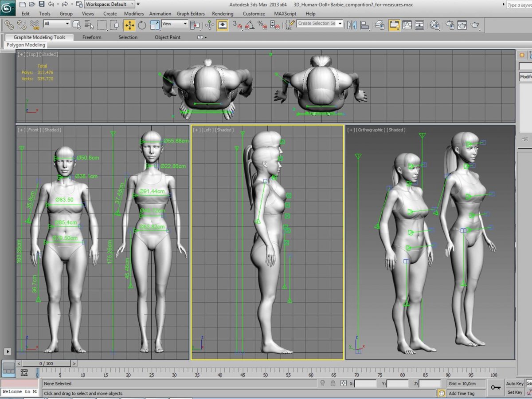Image resolution: width=532 pixels, height=399 pixels.
Task: Click the Set Key button
Action: tap(515, 392)
